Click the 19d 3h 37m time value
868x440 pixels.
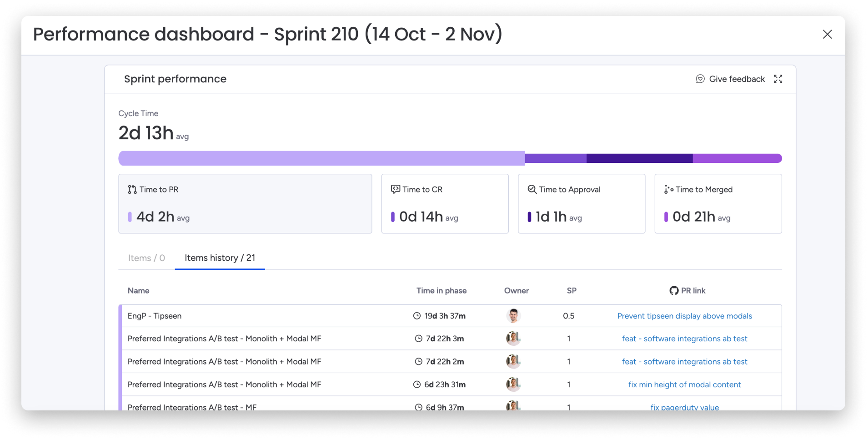(x=445, y=316)
